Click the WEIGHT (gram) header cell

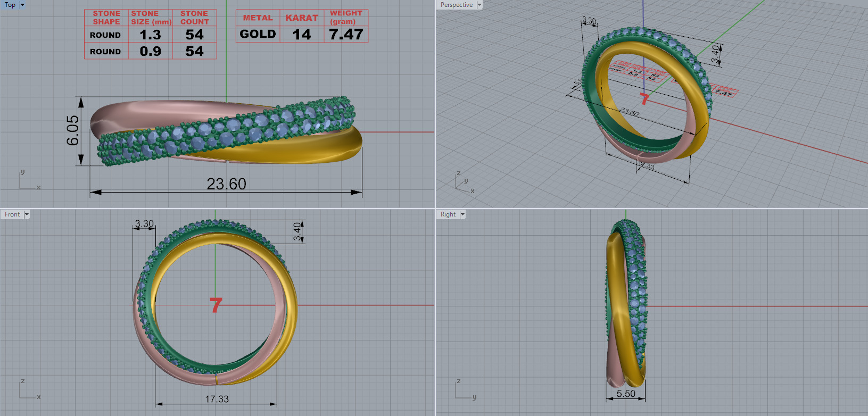pos(346,17)
